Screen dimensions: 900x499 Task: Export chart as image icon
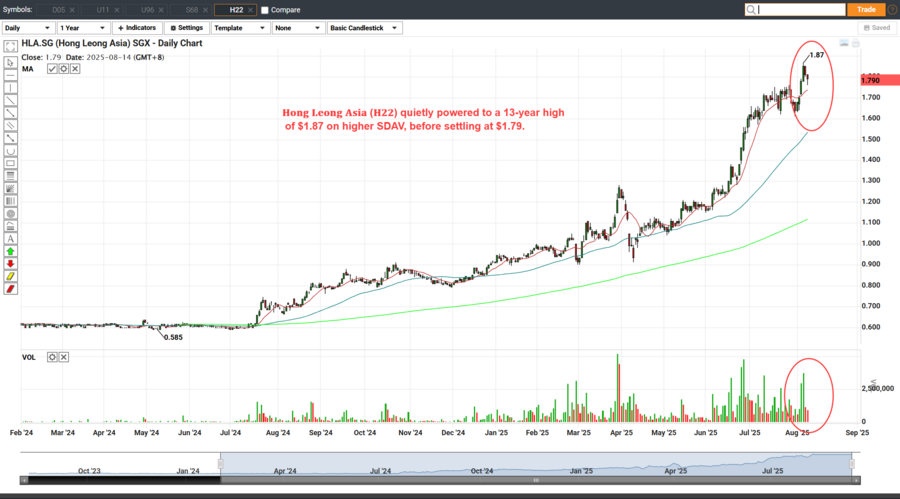point(844,44)
